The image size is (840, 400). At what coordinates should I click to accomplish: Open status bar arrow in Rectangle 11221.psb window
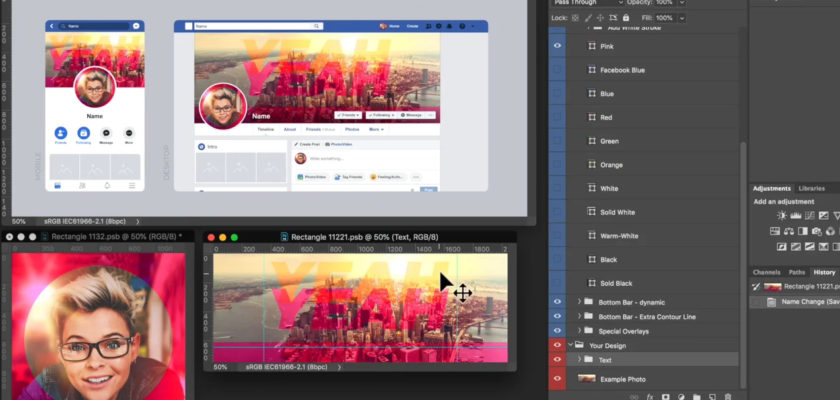tap(339, 367)
